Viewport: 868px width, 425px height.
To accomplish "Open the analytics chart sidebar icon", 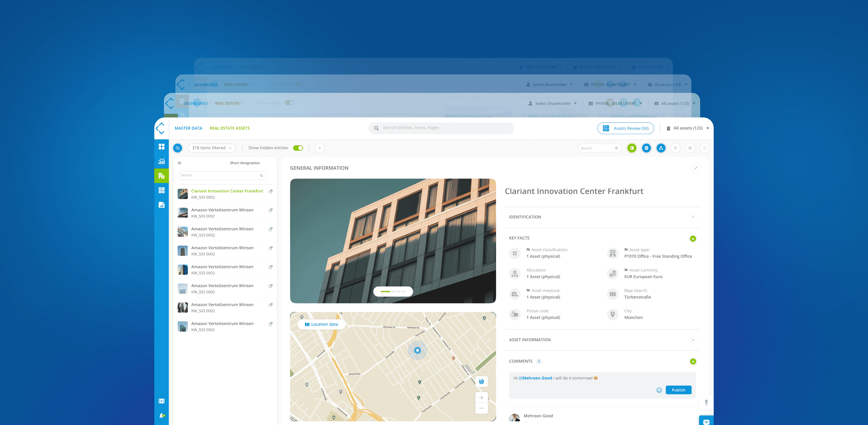I will click(x=162, y=161).
